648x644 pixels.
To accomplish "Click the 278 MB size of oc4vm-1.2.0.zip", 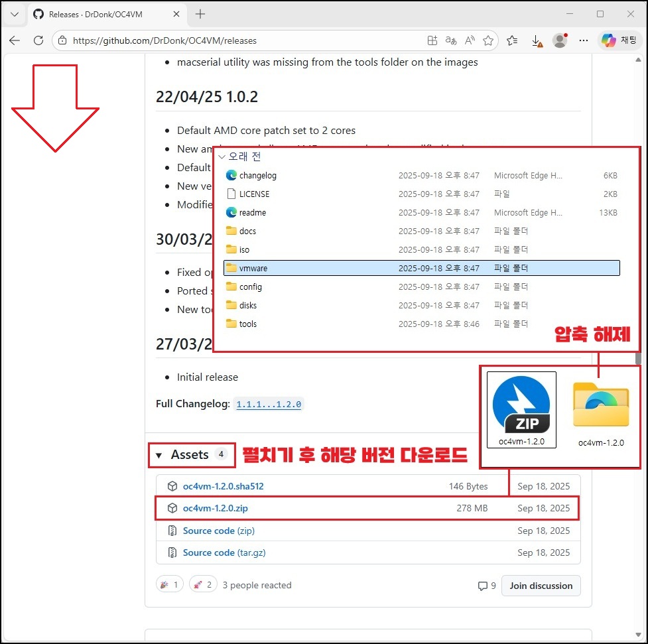I will click(x=472, y=509).
